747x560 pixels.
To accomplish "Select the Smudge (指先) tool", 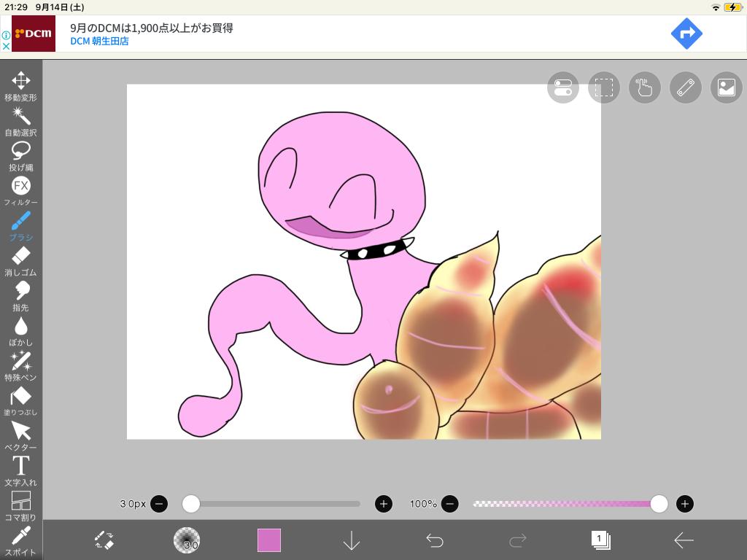I will tap(20, 291).
